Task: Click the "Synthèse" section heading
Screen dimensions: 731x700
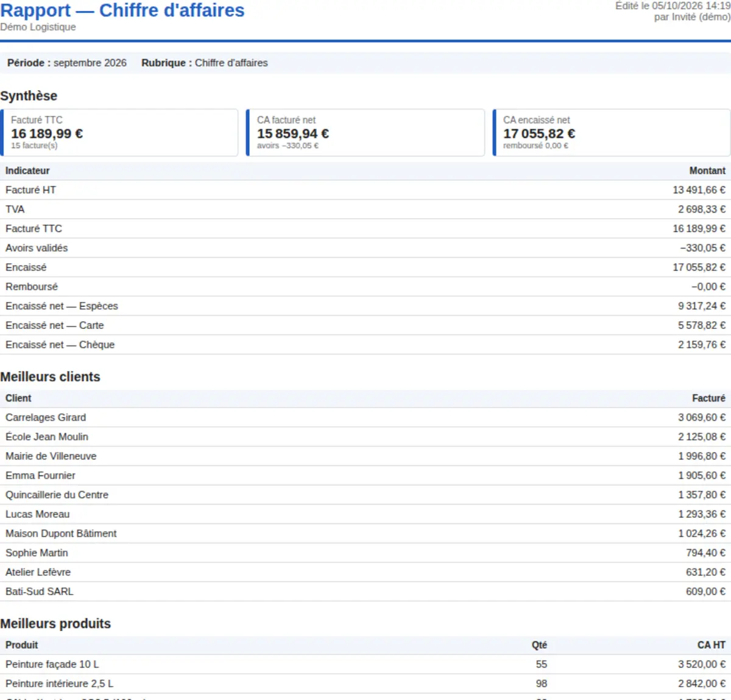Action: (x=29, y=96)
